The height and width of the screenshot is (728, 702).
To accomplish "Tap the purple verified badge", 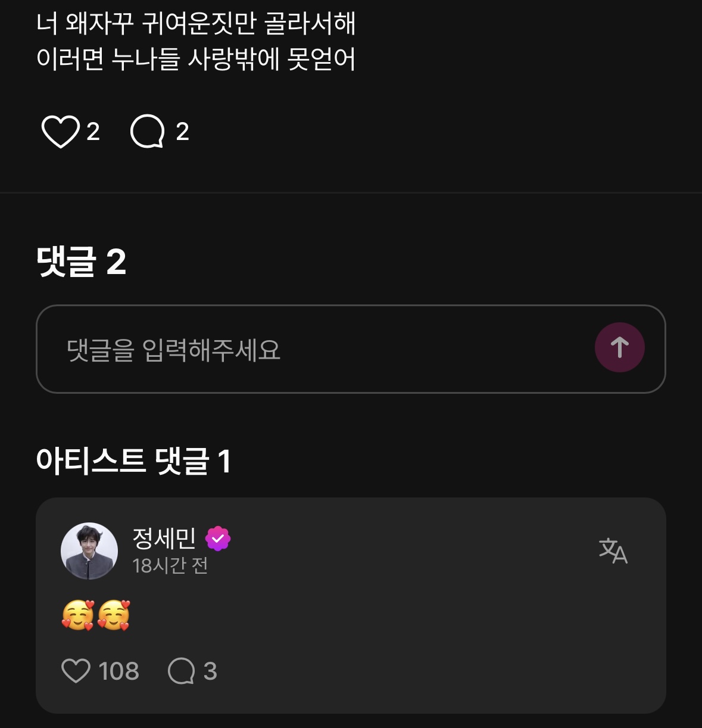I will 218,539.
